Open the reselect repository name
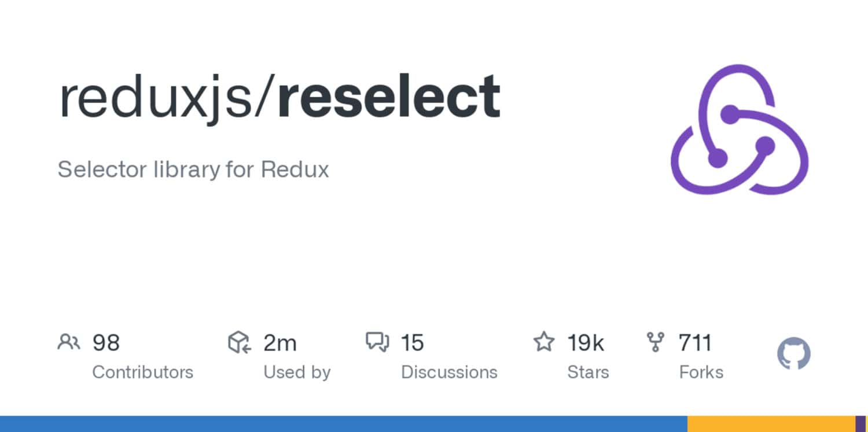Screen dimensions: 868x432 coord(389,97)
